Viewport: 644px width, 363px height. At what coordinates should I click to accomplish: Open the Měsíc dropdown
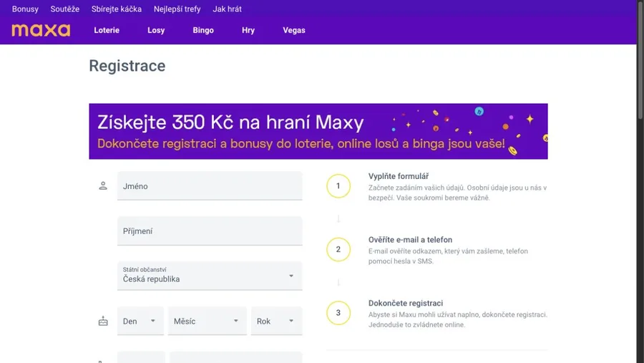tap(208, 321)
